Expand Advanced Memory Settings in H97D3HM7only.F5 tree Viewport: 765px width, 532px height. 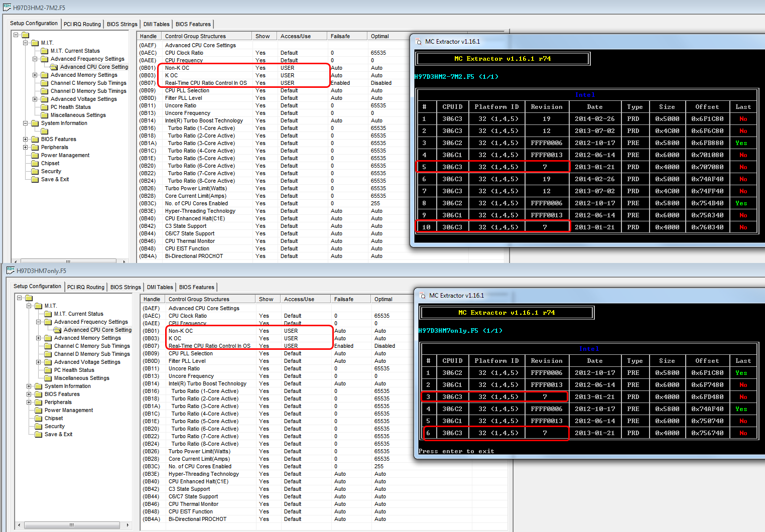[x=39, y=338]
